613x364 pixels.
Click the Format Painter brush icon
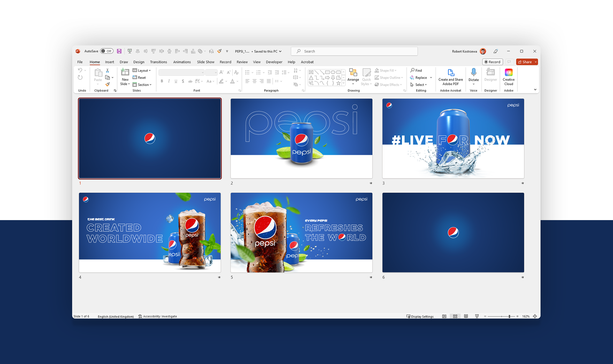tap(108, 85)
